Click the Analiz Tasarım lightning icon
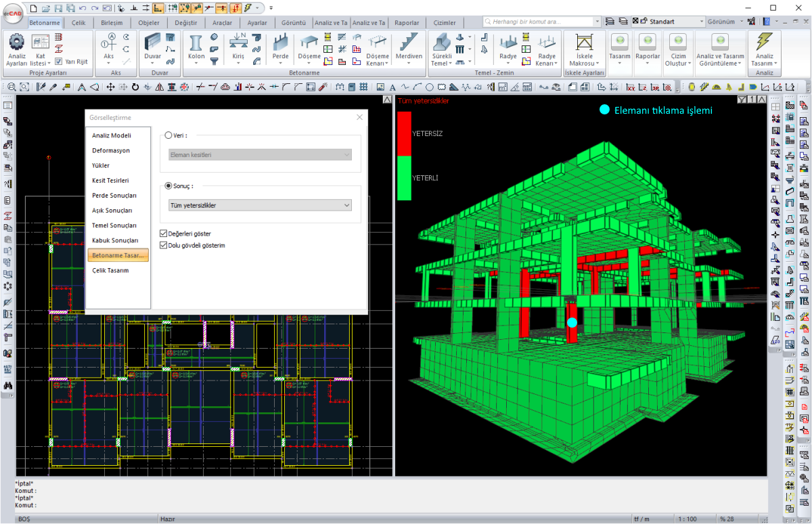 [765, 42]
